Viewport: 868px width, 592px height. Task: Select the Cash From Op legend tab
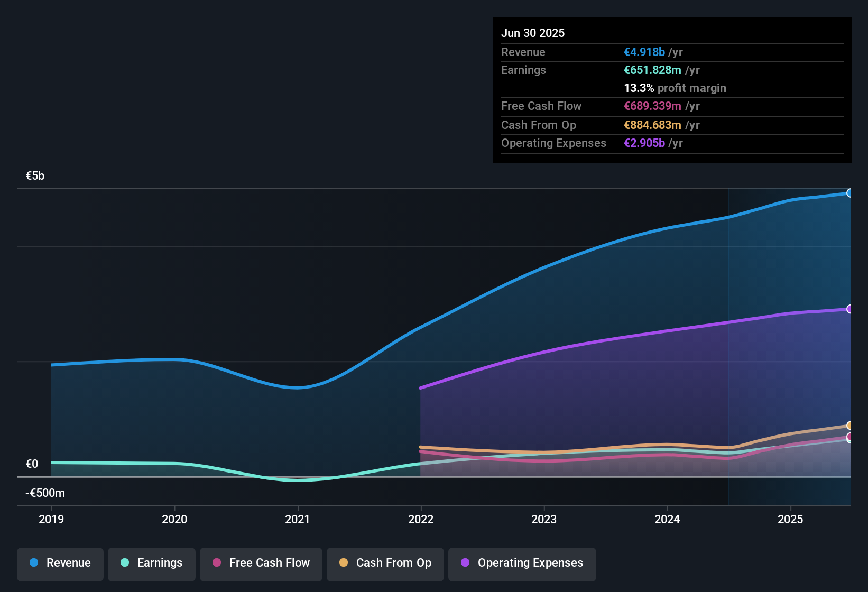tap(385, 563)
